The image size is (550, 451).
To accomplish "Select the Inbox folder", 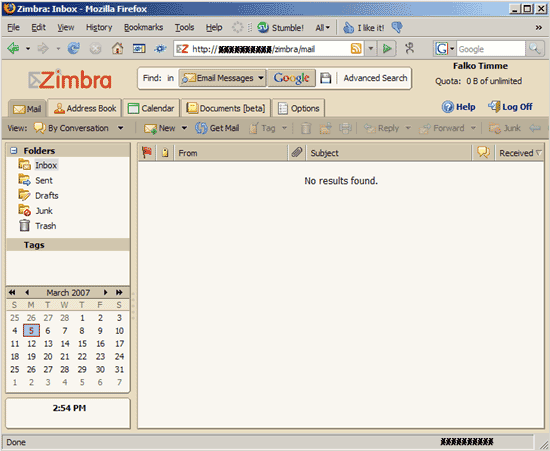I will (46, 165).
